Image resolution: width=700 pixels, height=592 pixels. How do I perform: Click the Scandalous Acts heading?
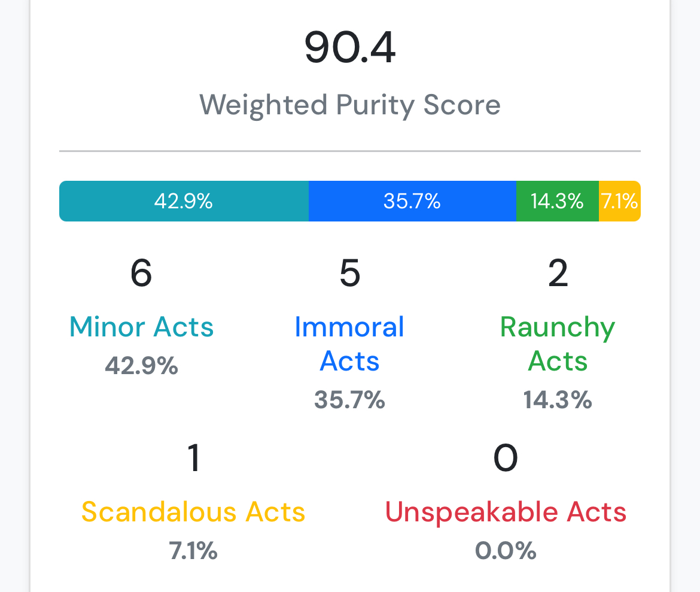[193, 512]
